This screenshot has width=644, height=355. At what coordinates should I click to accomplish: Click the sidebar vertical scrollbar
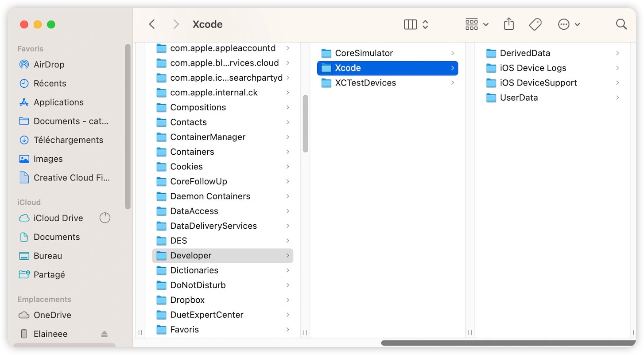coord(128,126)
